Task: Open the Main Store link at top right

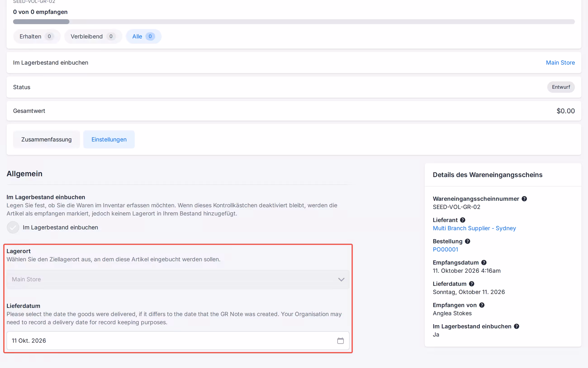Action: (x=560, y=63)
